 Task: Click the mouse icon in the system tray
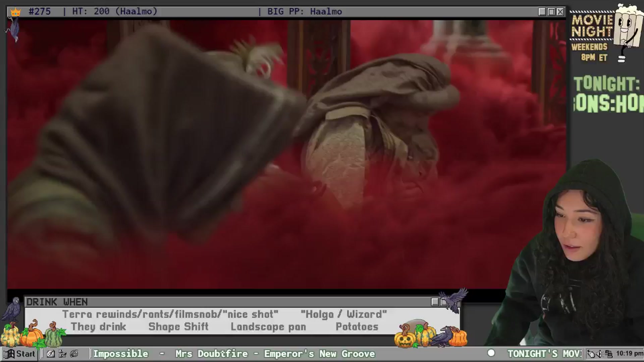(591, 354)
